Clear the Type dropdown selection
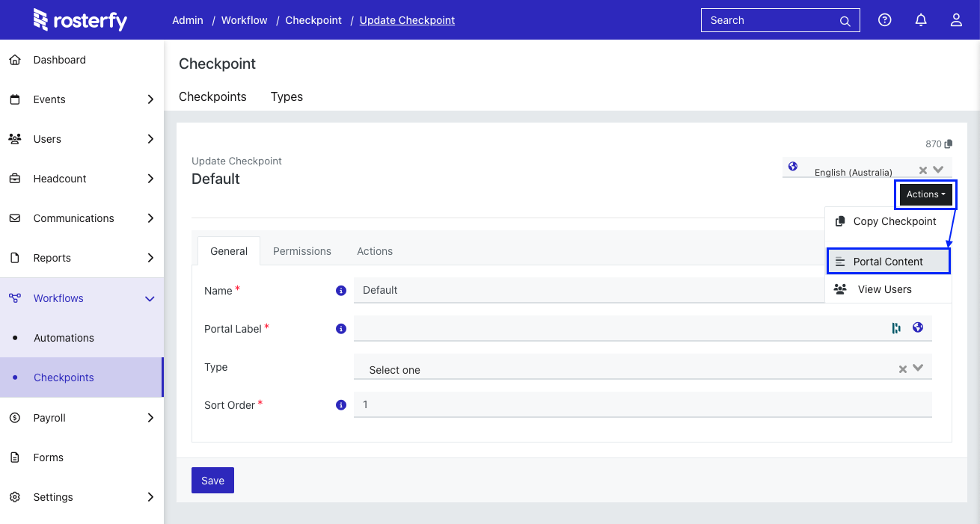The height and width of the screenshot is (524, 980). pos(903,369)
